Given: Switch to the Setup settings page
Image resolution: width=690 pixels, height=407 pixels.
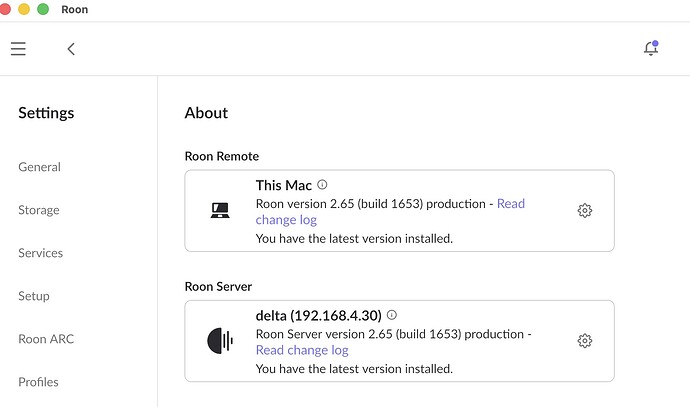Looking at the screenshot, I should pos(34,296).
